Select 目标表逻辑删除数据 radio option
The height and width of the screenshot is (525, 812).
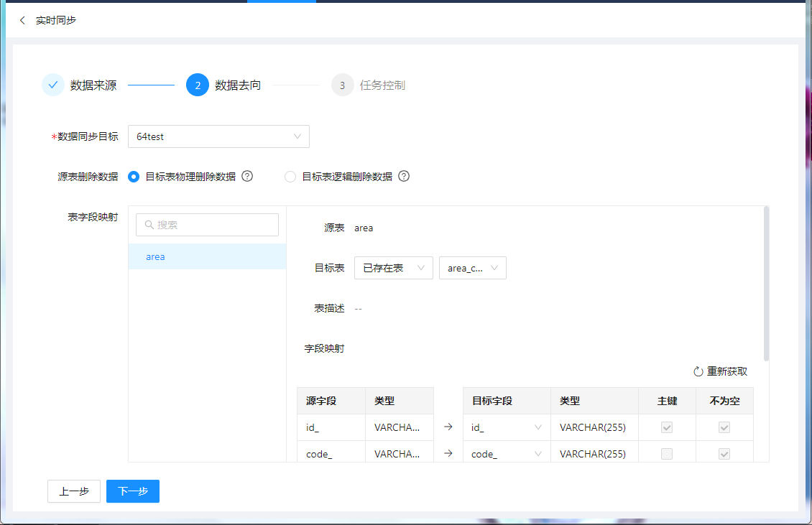(x=290, y=177)
